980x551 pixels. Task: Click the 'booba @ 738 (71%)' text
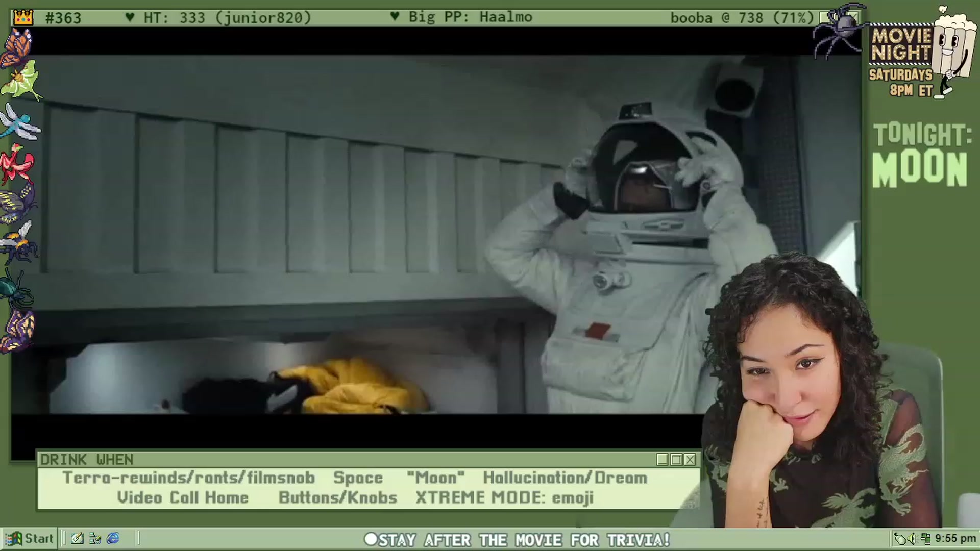[742, 18]
